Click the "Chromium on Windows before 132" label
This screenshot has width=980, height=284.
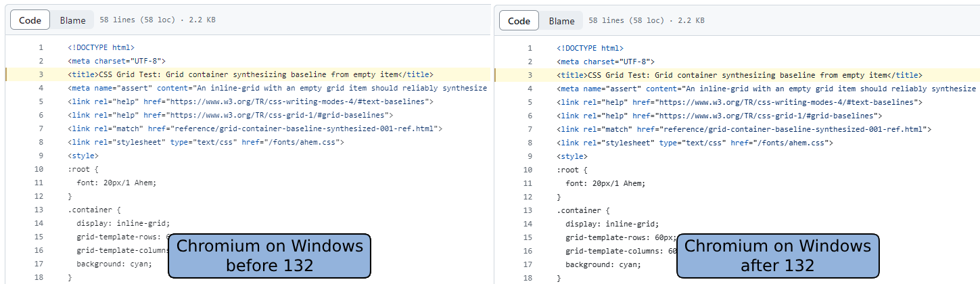coord(269,255)
